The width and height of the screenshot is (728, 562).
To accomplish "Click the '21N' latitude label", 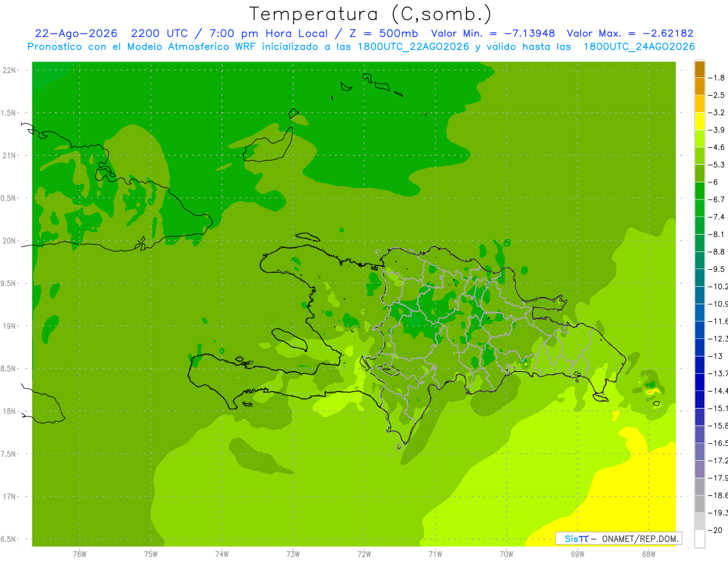I will coord(10,155).
